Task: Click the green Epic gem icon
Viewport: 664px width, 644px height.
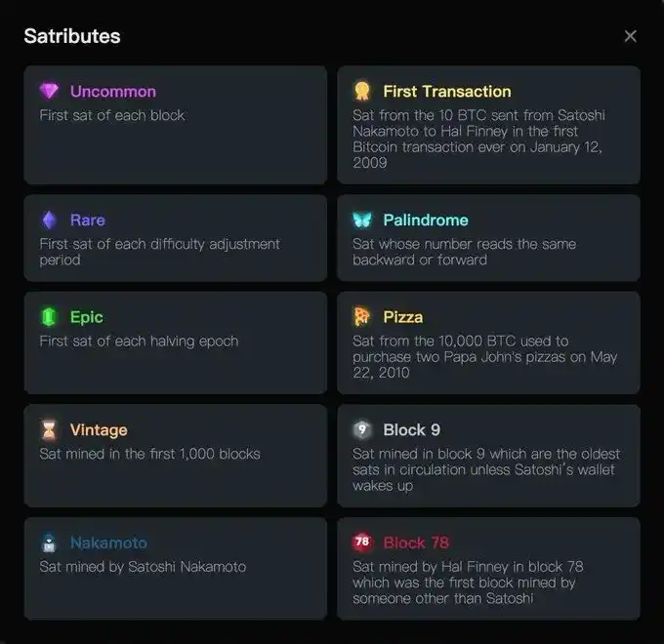Action: pyautogui.click(x=49, y=317)
